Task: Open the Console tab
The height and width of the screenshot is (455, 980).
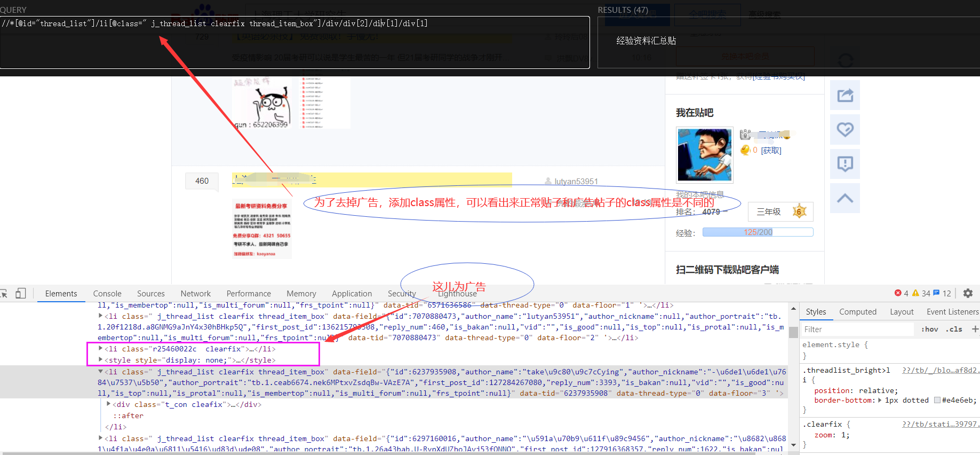Action: (x=107, y=294)
